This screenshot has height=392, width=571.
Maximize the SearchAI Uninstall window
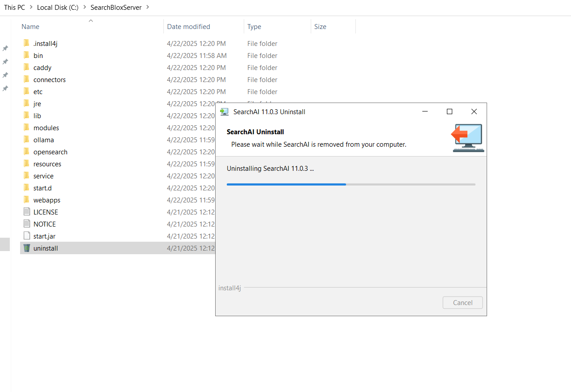pyautogui.click(x=450, y=111)
